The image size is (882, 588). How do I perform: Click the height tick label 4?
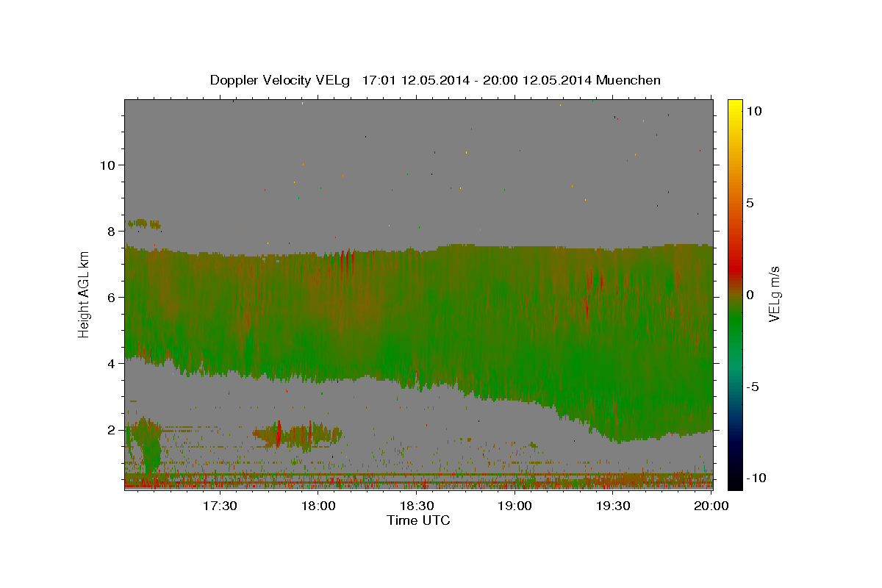pos(112,363)
